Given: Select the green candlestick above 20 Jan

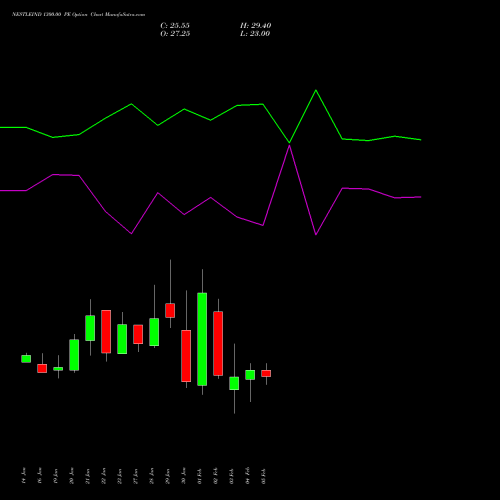Looking at the screenshot, I should (74, 355).
